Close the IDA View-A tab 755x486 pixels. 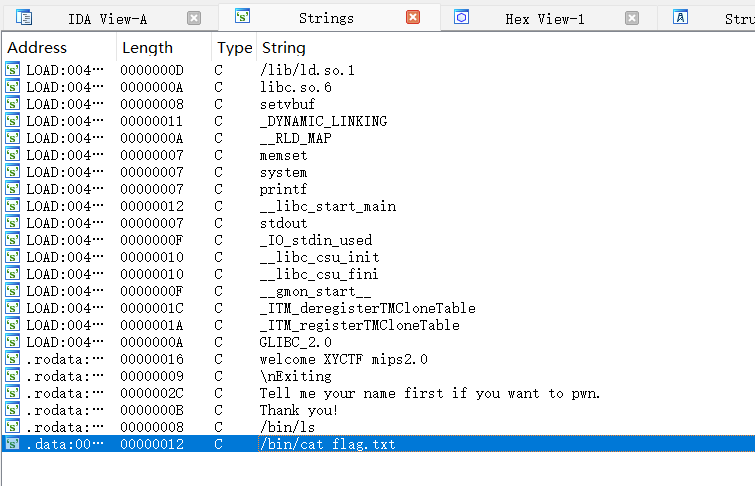[x=194, y=18]
